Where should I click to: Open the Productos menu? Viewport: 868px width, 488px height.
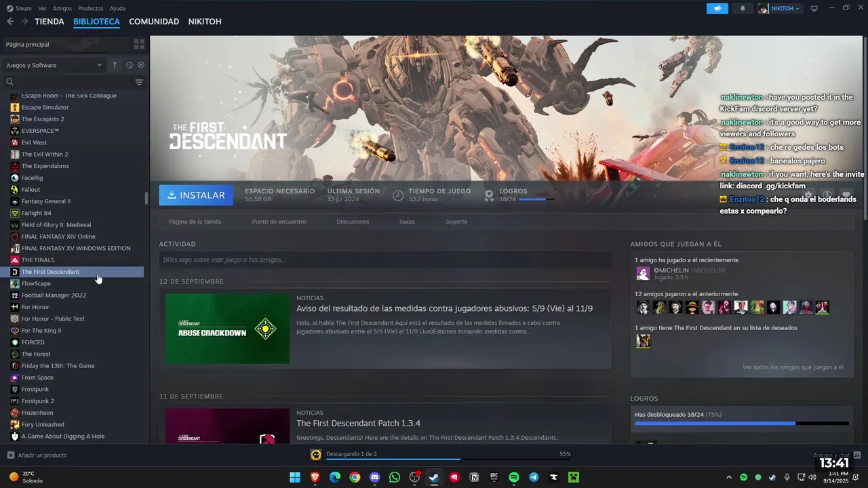pyautogui.click(x=91, y=8)
